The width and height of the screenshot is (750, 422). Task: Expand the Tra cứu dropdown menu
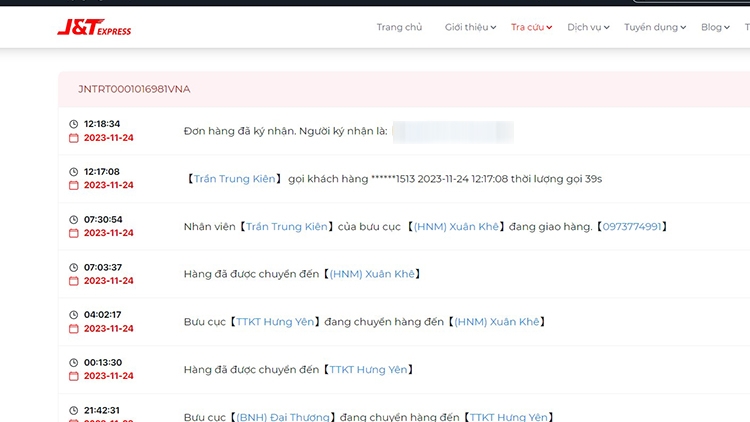click(x=531, y=27)
